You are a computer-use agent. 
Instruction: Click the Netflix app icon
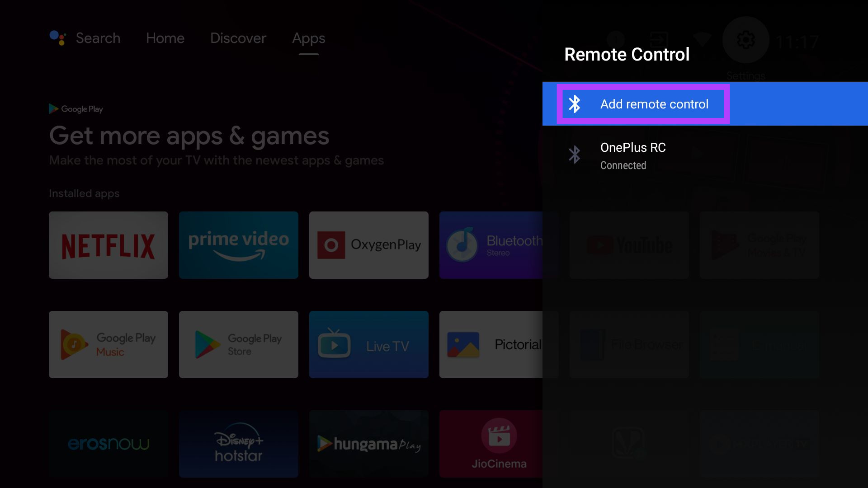108,245
